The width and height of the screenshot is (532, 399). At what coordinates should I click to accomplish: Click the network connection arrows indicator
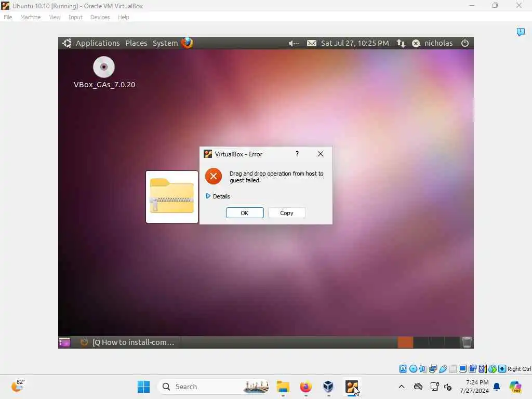pyautogui.click(x=401, y=43)
